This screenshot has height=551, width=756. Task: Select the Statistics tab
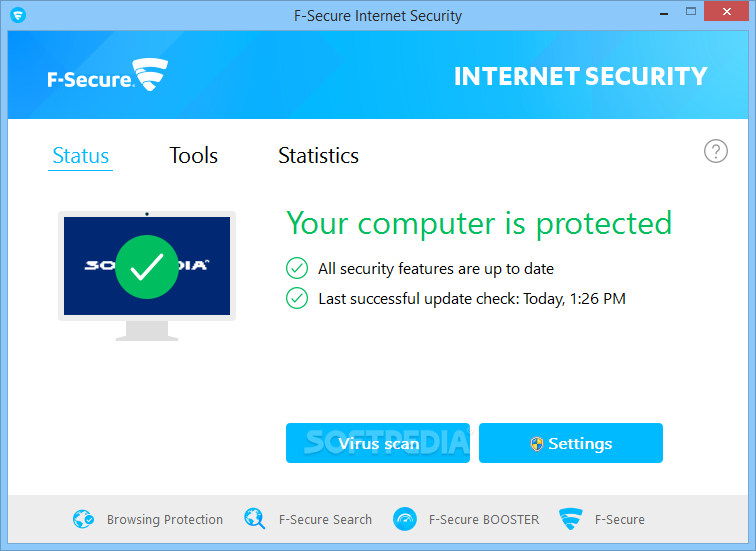coord(318,156)
